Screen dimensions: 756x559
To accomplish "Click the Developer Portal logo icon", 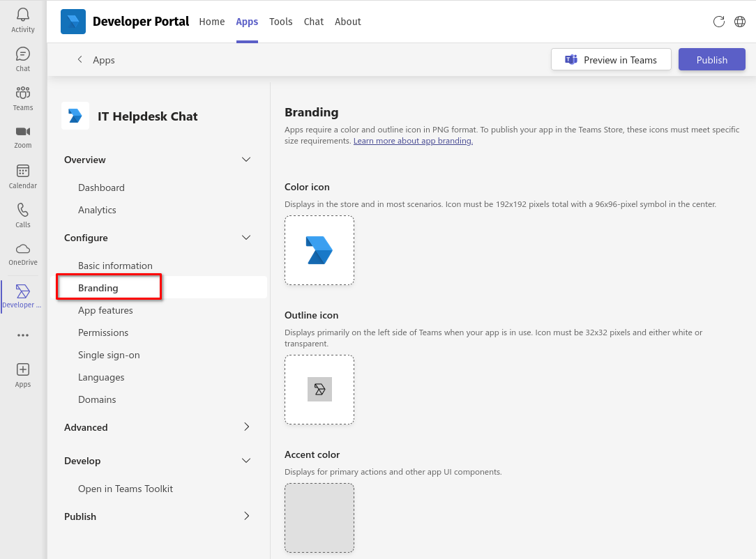I will pos(73,21).
